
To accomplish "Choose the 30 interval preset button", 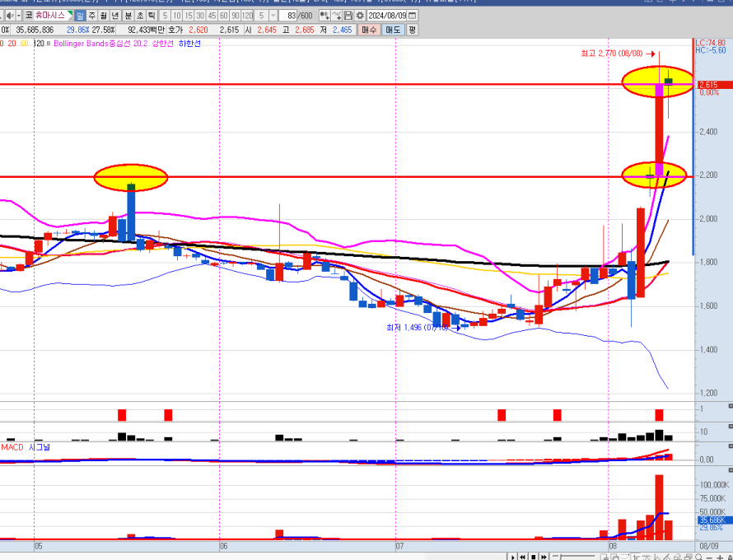I will 200,16.
